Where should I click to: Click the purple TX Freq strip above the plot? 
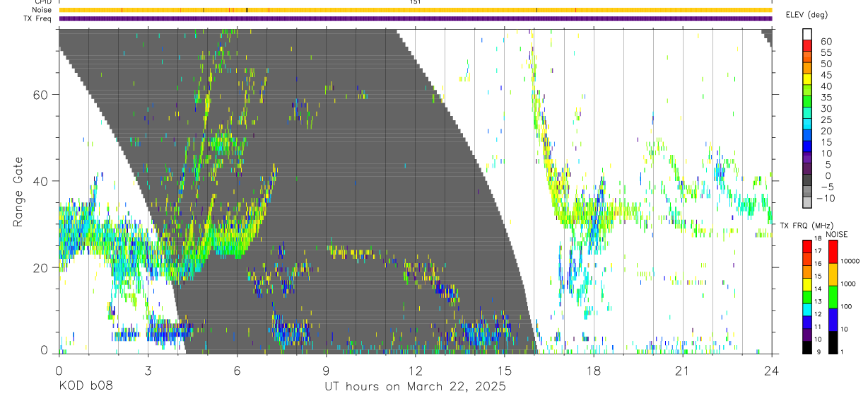[415, 18]
